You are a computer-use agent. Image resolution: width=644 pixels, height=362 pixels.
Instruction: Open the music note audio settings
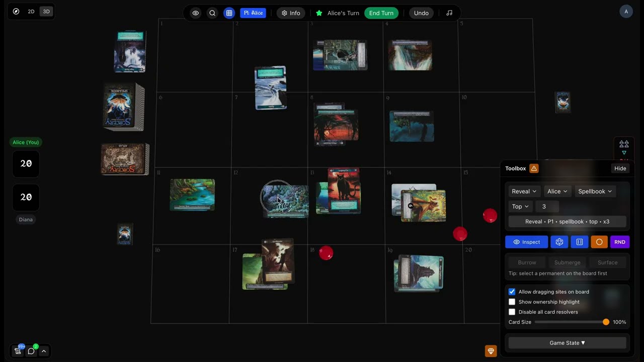(x=449, y=13)
